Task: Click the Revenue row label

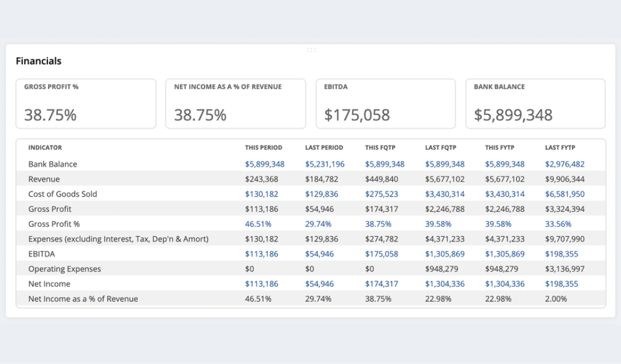Action: coord(43,179)
